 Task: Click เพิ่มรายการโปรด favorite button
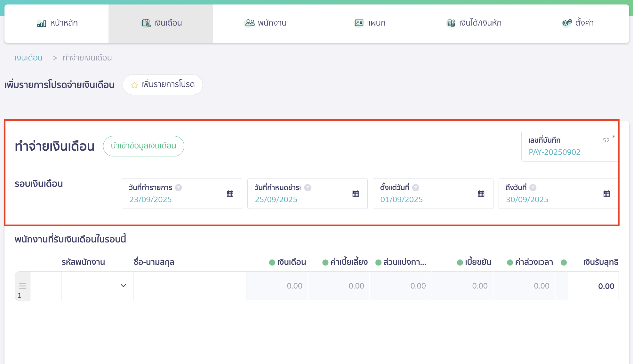point(163,85)
